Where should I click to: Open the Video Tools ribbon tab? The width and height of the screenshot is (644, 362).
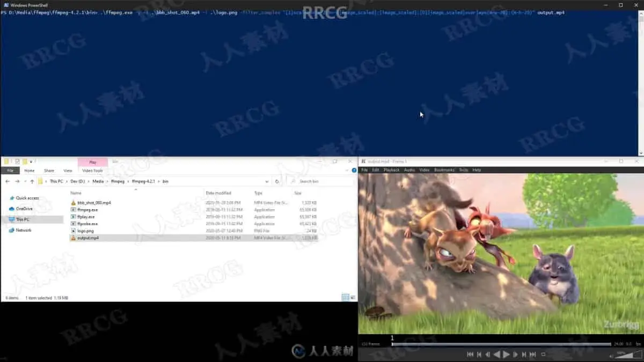coord(93,171)
